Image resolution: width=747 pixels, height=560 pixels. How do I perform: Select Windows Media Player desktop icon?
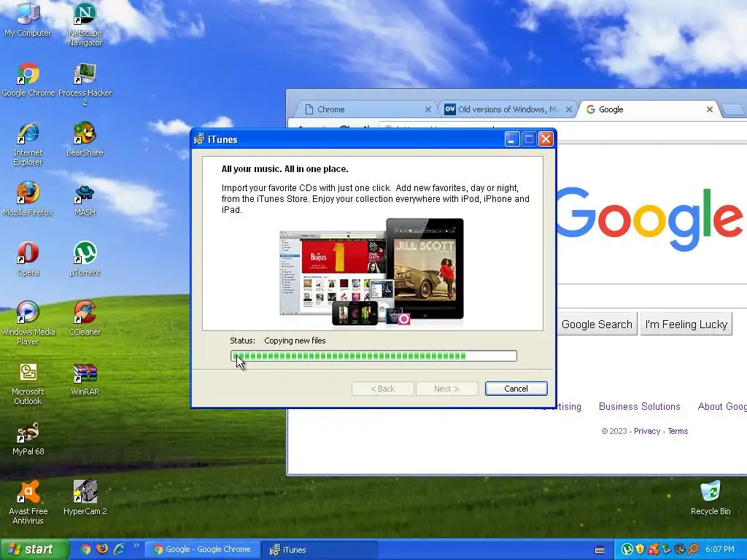coord(28,323)
